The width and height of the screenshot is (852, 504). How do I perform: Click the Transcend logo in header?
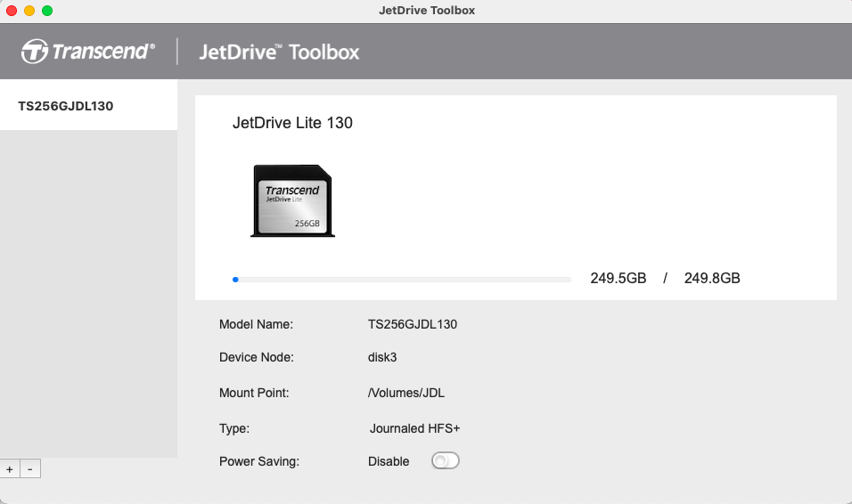[x=88, y=52]
